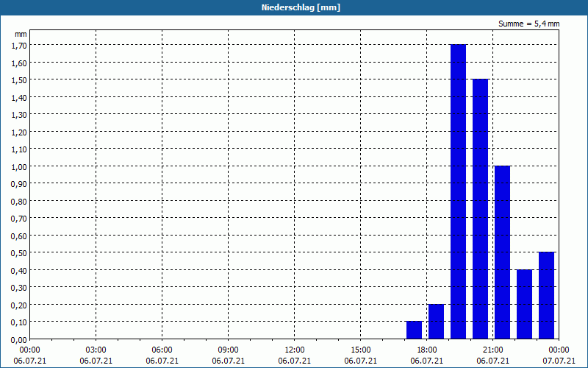Click the 1,70 y-axis label
Screen dimensions: 588x368
tap(19, 46)
